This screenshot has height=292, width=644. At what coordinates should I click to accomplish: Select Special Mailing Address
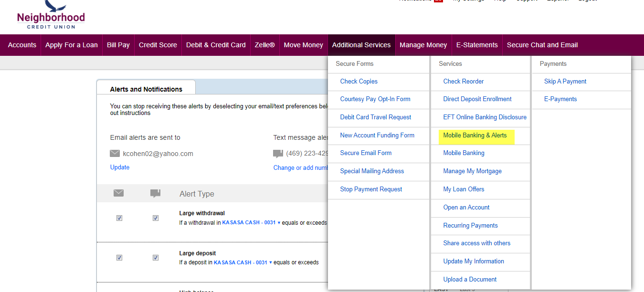click(372, 171)
